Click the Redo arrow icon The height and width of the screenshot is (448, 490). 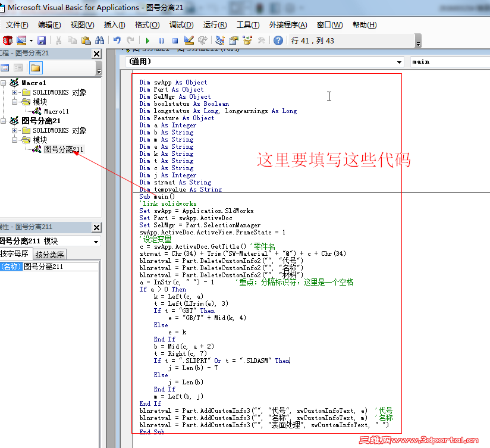point(130,40)
